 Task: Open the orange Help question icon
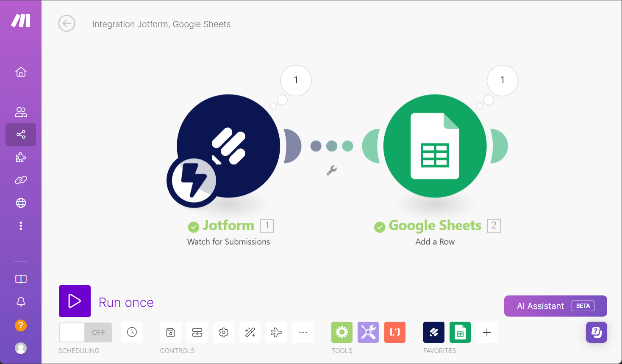coord(21,325)
